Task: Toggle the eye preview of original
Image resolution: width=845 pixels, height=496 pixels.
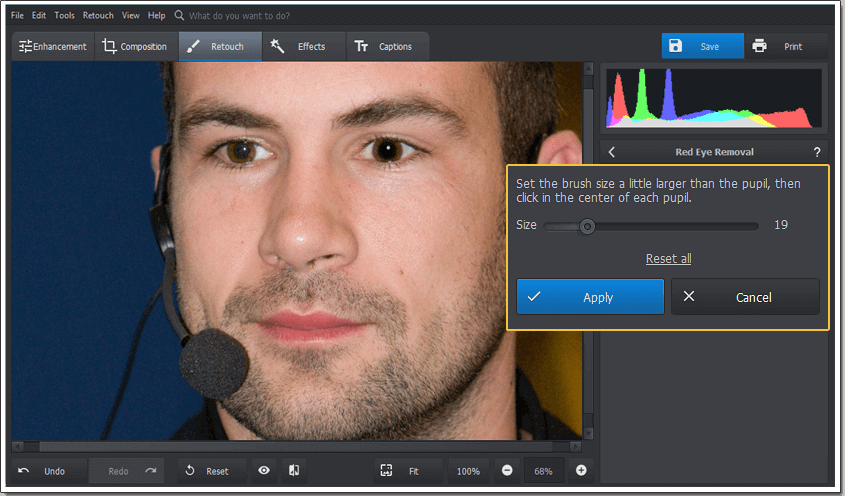Action: pos(264,471)
